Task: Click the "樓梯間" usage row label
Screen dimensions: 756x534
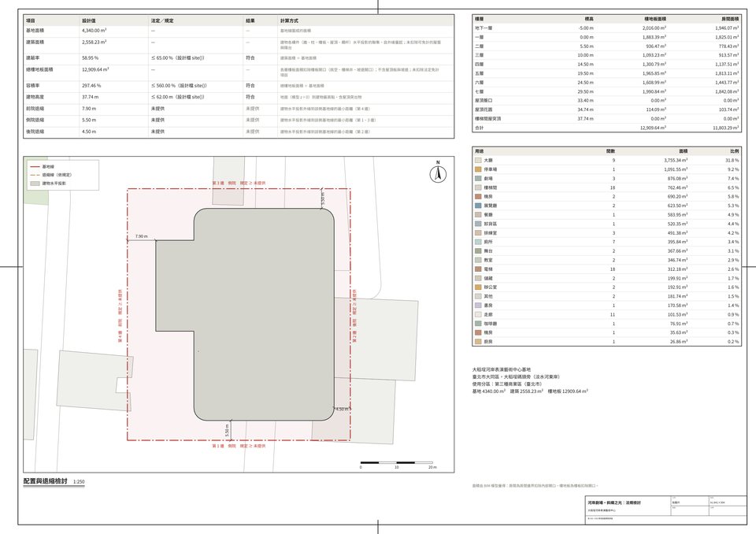Action: (x=491, y=187)
